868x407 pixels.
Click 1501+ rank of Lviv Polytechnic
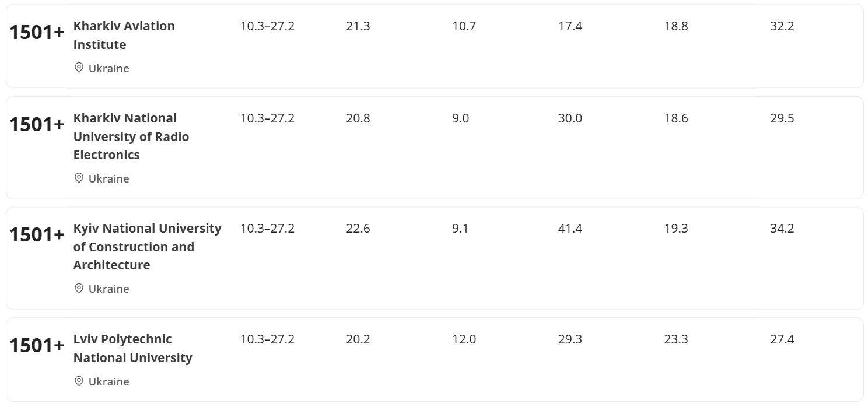point(37,346)
